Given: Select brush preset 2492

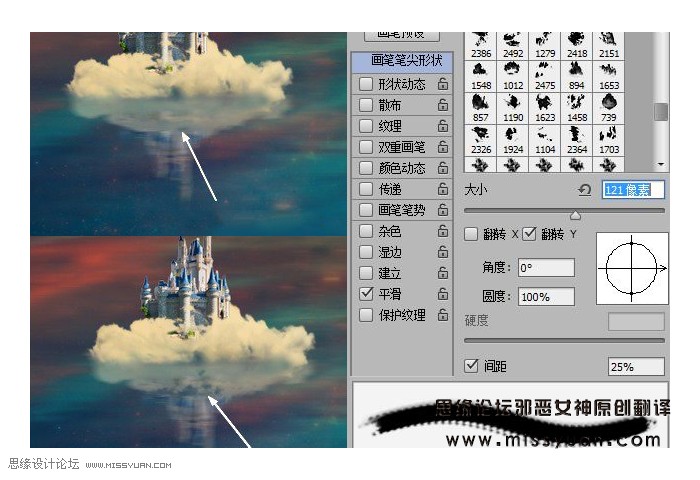Looking at the screenshot, I should pyautogui.click(x=513, y=45).
